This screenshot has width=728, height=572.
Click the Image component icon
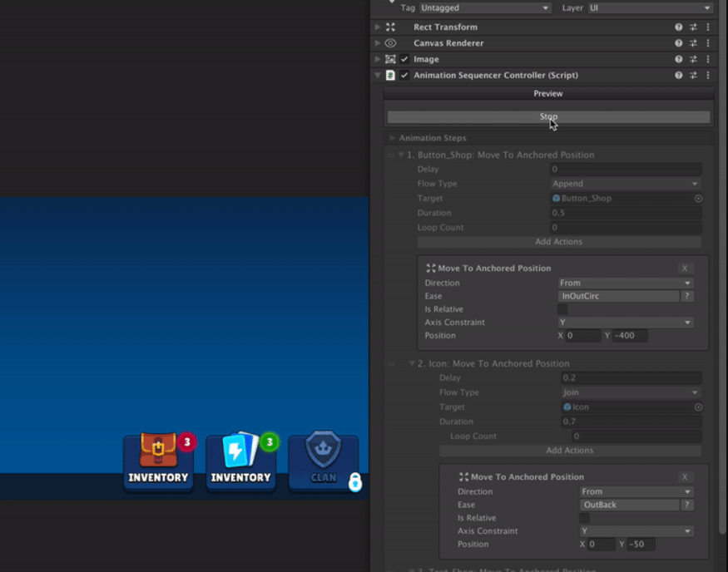tap(390, 59)
